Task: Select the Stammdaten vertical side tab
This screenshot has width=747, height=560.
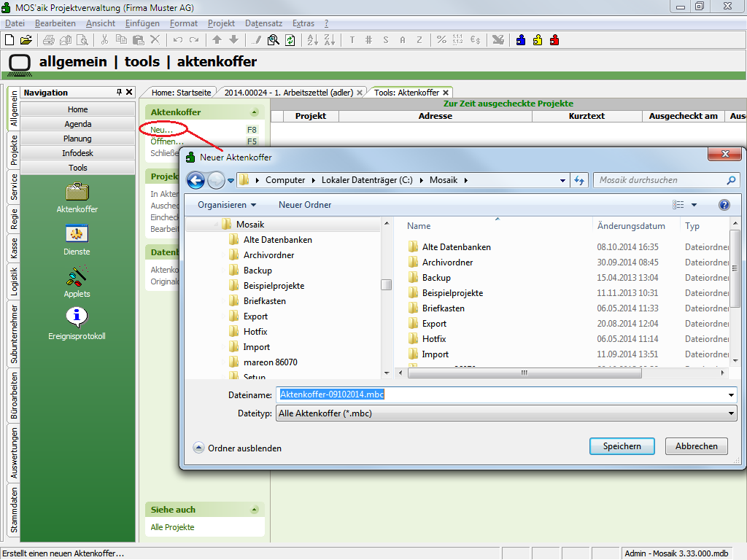Action: point(14,510)
